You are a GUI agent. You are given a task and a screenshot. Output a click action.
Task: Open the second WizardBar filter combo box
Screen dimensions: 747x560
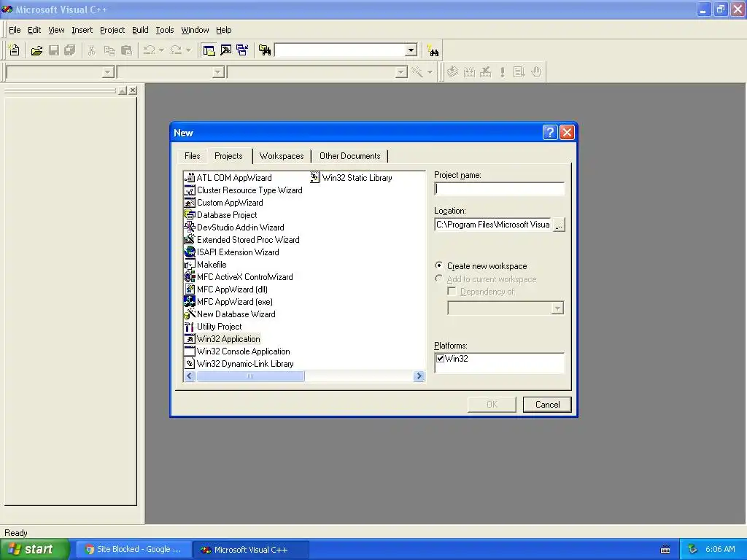(x=218, y=72)
